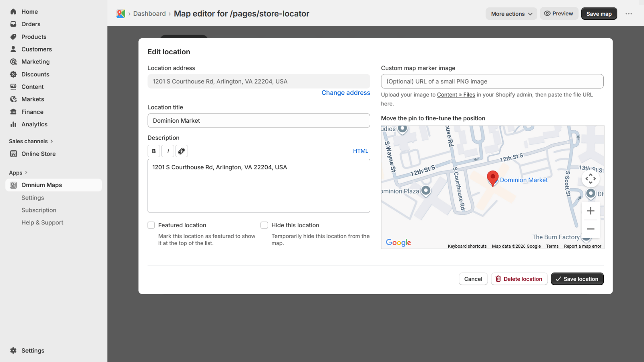Check Hide this location
Viewport: 644px width, 362px height.
click(x=264, y=225)
